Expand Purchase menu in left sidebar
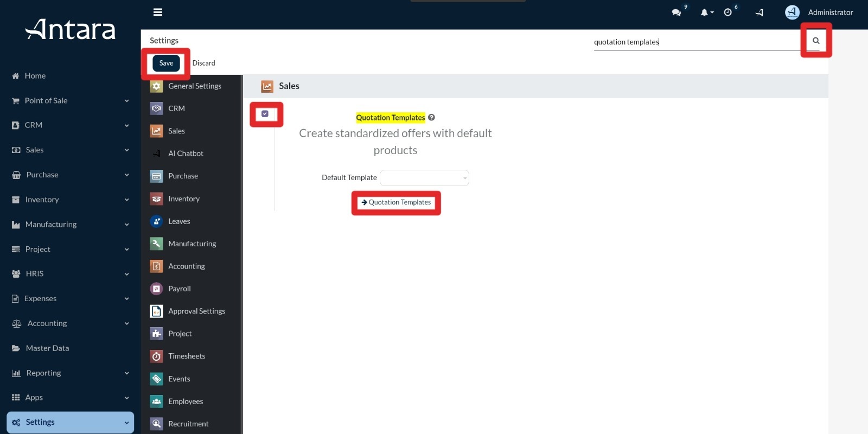Image resolution: width=868 pixels, height=434 pixels. (x=71, y=175)
